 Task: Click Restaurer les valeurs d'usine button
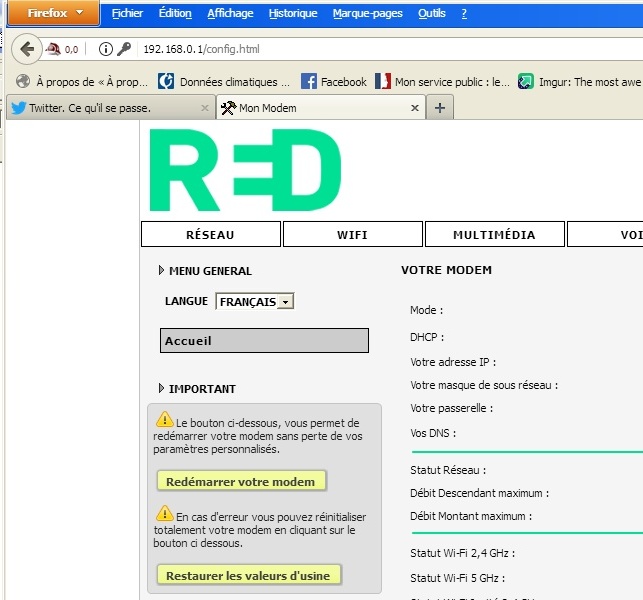pyautogui.click(x=249, y=575)
